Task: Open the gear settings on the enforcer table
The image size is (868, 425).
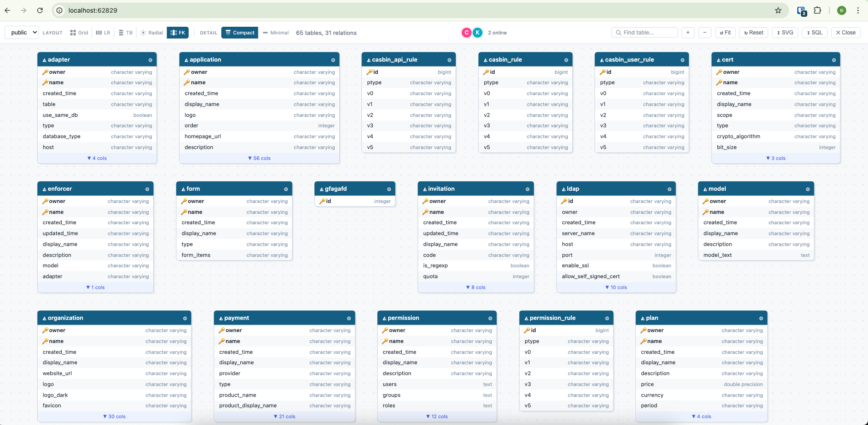Action: point(147,189)
